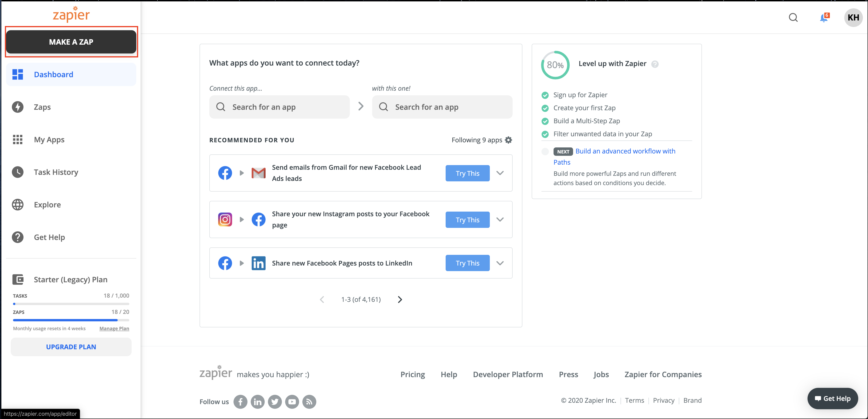Expand the Instagram to Facebook page recommendation
Screen dimensions: 868x419
(500, 219)
